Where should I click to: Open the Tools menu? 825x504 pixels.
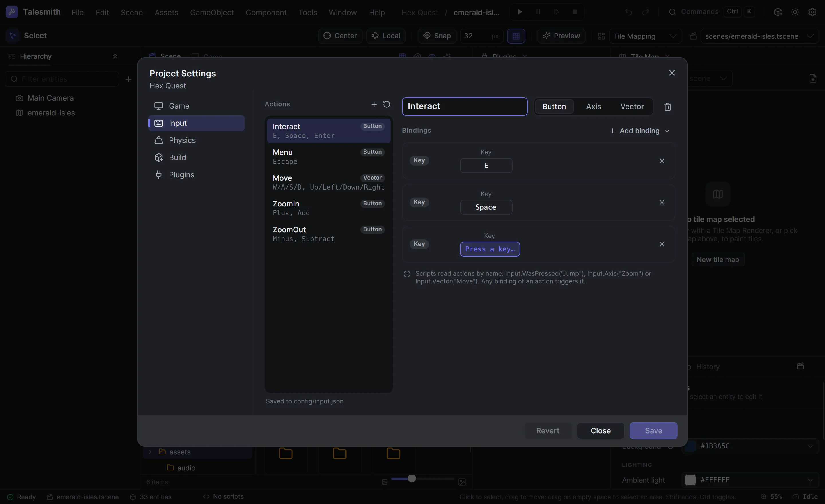[x=307, y=12]
